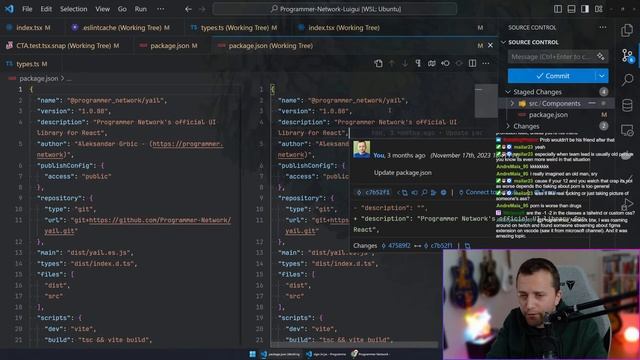Open the Search view in activity bar

click(x=627, y=80)
